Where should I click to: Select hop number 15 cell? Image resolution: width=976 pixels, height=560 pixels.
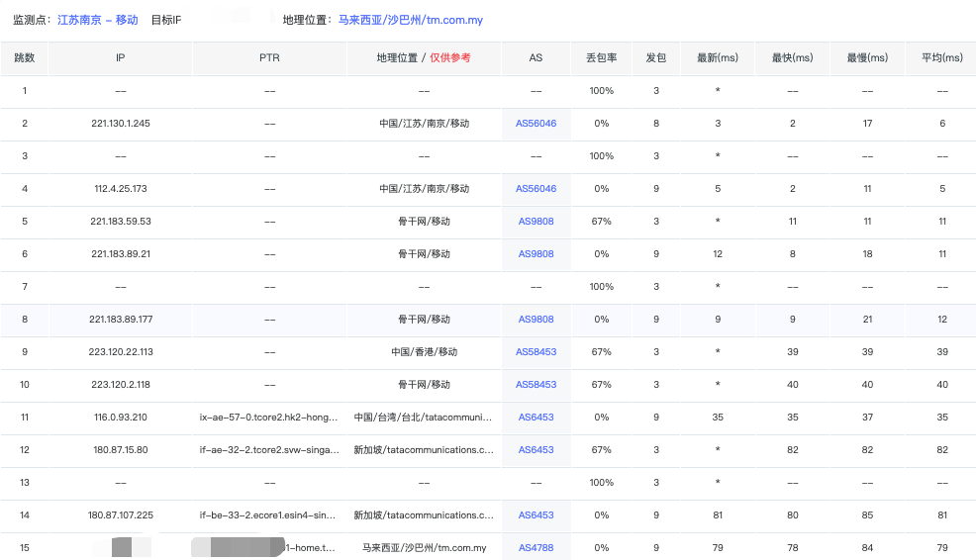(x=25, y=547)
